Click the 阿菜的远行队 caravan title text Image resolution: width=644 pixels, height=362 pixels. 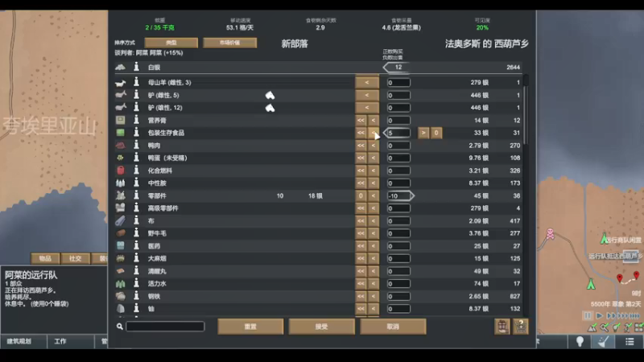(31, 275)
